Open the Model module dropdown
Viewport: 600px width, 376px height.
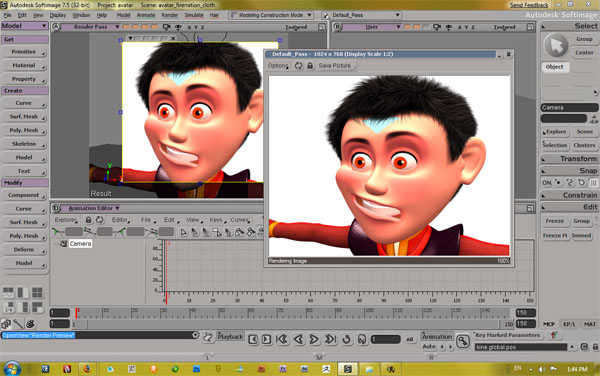[24, 26]
